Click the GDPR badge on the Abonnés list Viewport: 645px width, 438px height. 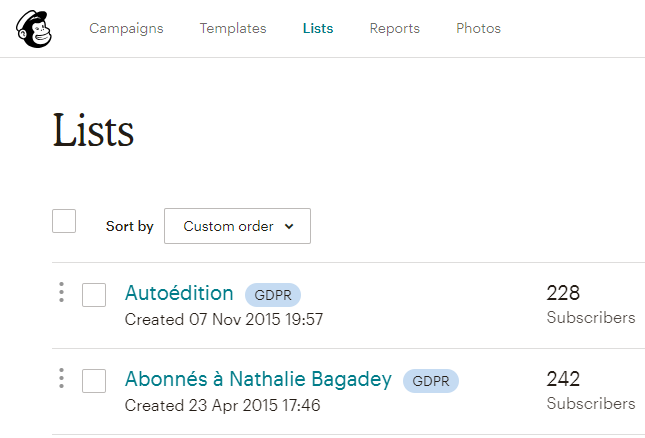coord(431,381)
